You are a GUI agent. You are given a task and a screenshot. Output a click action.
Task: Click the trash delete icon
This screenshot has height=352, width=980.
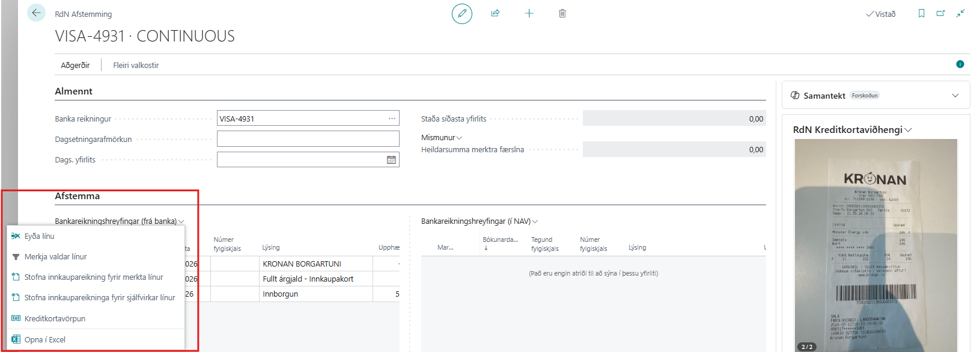point(562,13)
